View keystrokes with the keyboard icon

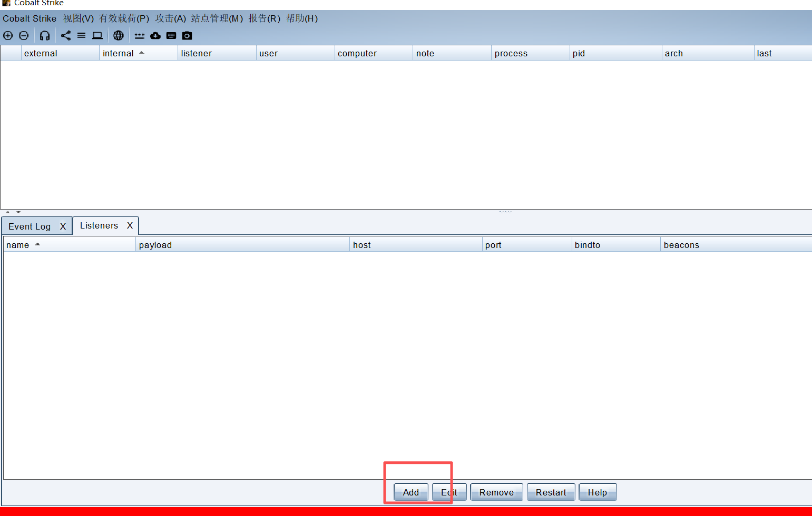click(171, 36)
